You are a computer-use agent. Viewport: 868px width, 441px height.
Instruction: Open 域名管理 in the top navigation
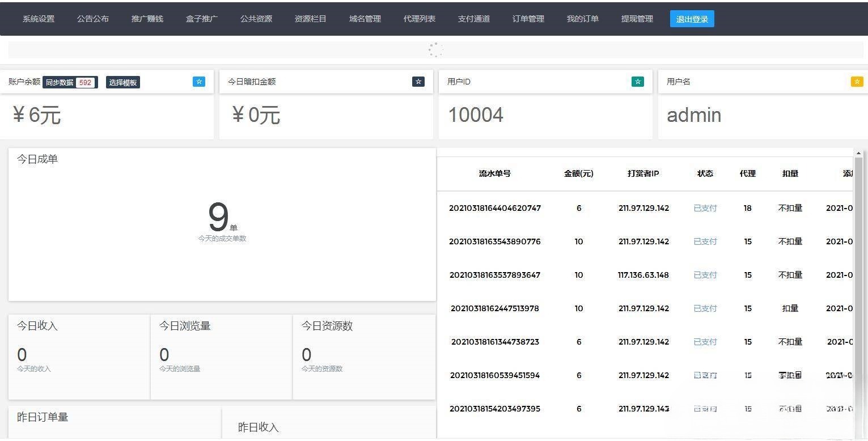coord(365,19)
